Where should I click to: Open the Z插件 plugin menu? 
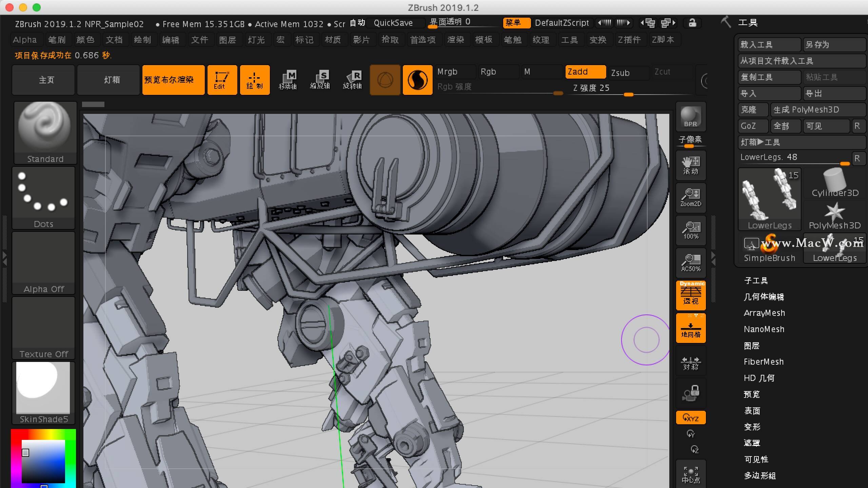click(629, 40)
